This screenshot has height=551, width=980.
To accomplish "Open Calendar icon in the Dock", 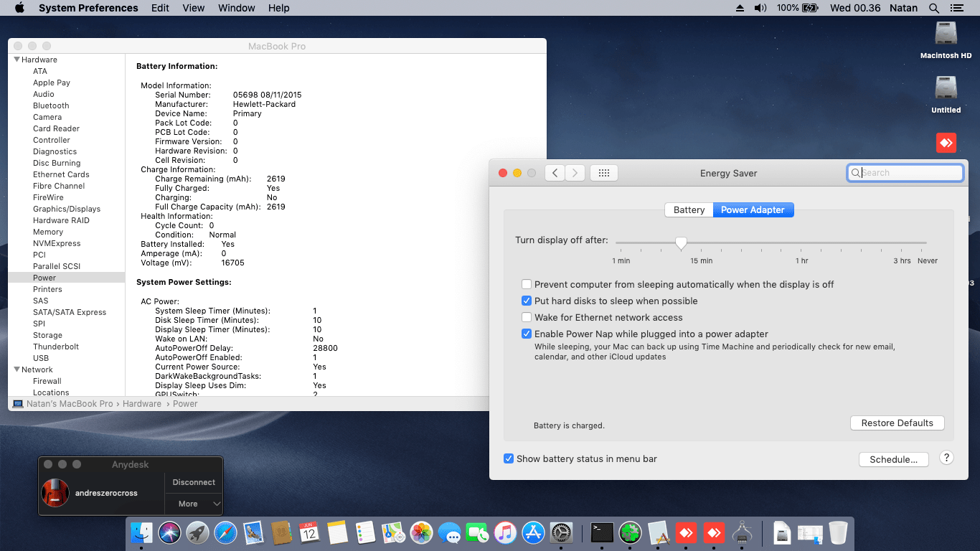I will (309, 532).
